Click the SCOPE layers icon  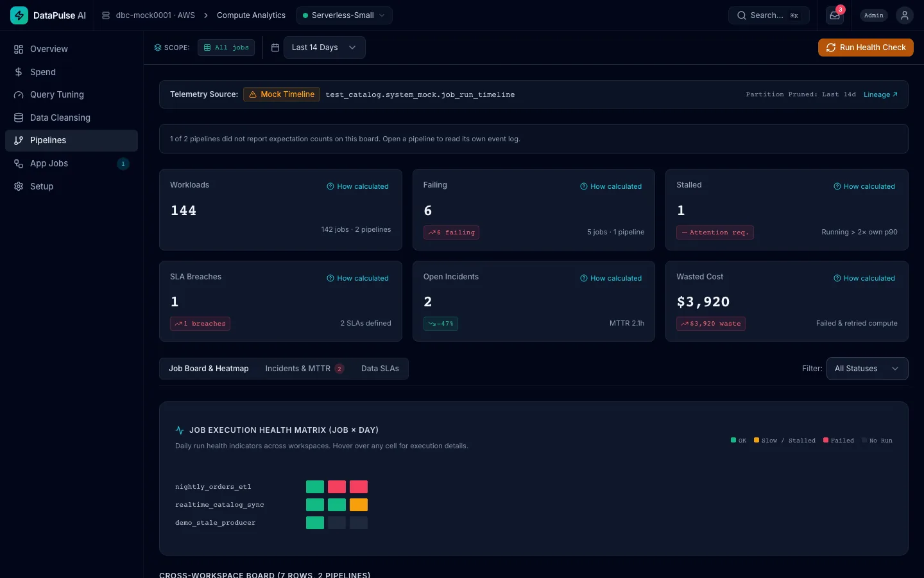[158, 48]
